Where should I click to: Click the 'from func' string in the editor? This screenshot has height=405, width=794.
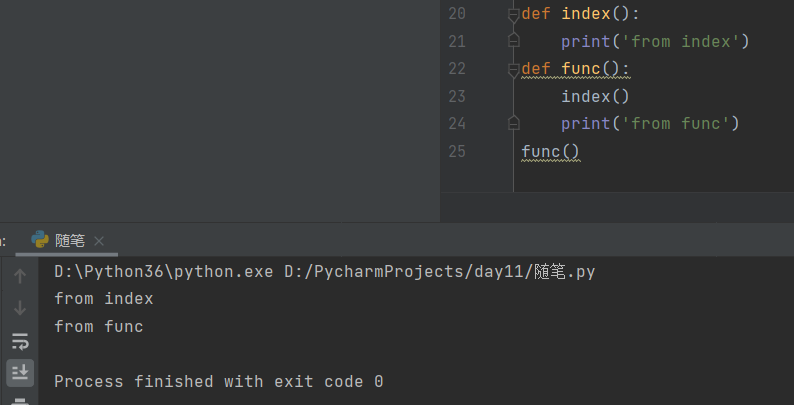[679, 124]
